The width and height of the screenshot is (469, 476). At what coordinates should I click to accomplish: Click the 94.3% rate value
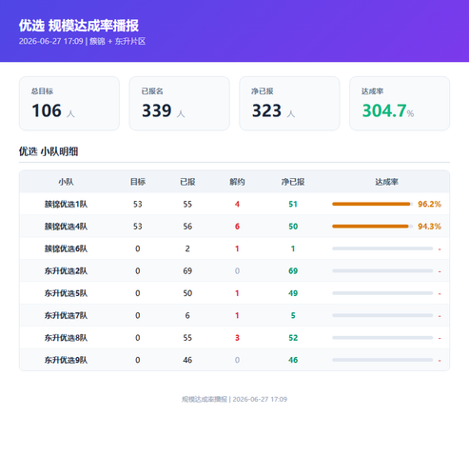point(429,227)
